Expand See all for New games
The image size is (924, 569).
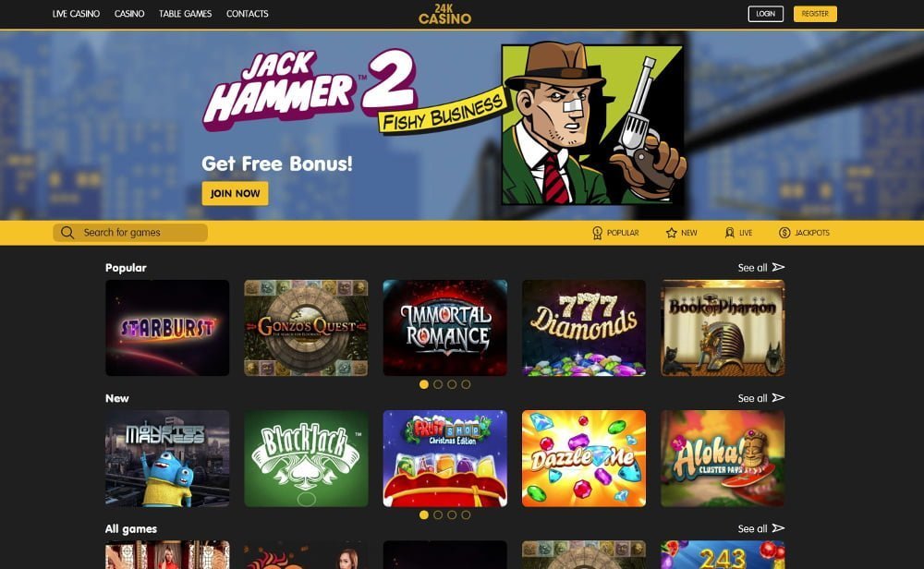tap(760, 398)
